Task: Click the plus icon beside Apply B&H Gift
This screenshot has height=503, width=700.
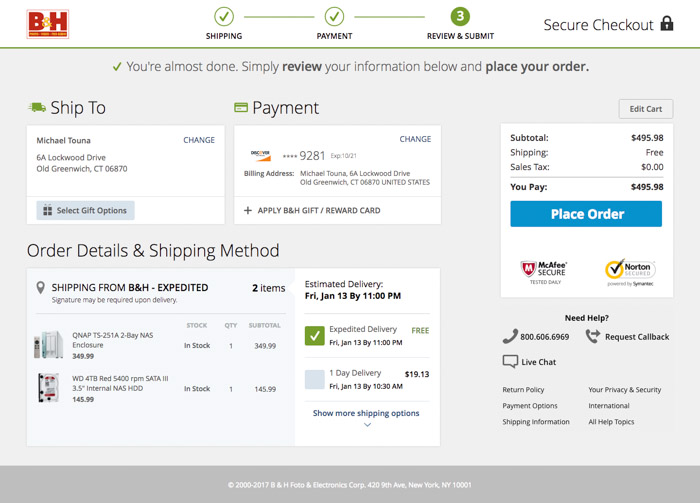Action: tap(248, 210)
